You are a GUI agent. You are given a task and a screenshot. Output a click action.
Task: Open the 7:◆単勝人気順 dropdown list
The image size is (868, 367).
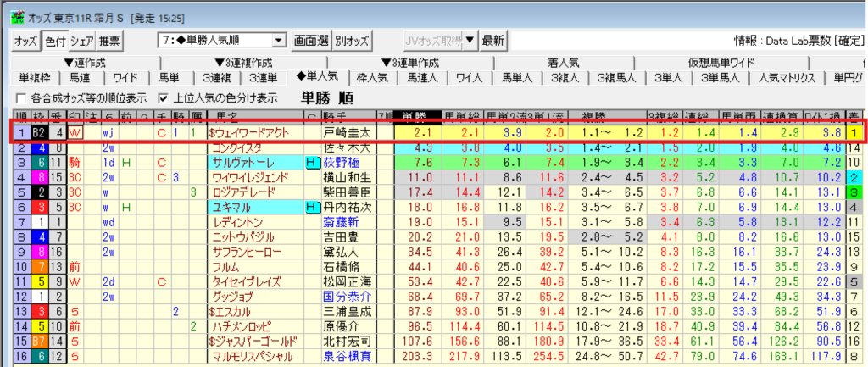click(x=279, y=40)
